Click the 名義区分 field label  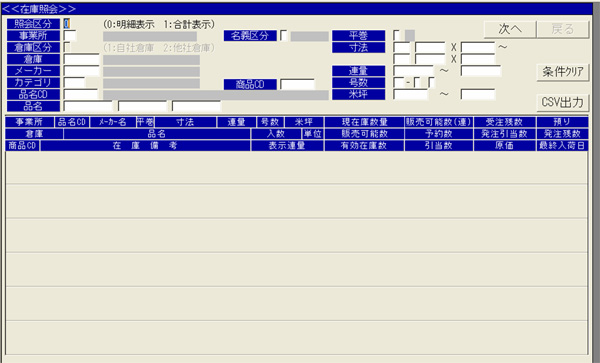click(250, 36)
